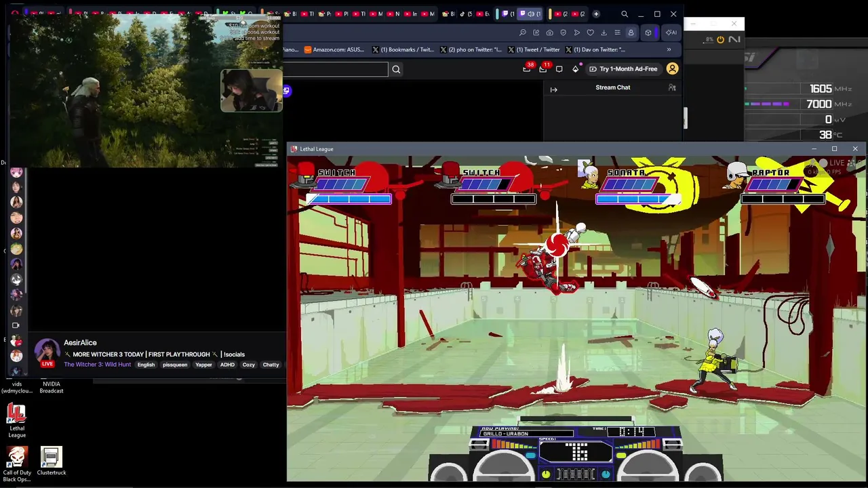
Task: Select the Chatty stream tag
Action: tap(271, 365)
